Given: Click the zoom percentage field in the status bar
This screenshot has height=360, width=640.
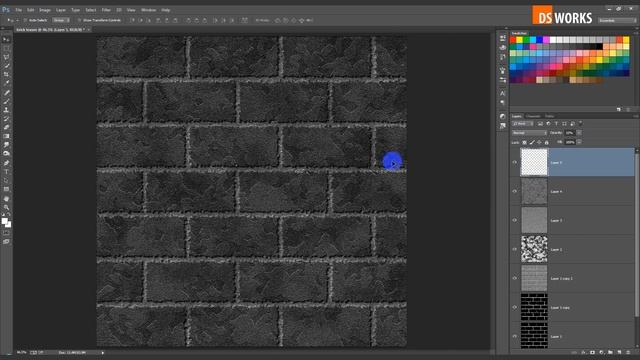Looking at the screenshot, I should (x=22, y=353).
